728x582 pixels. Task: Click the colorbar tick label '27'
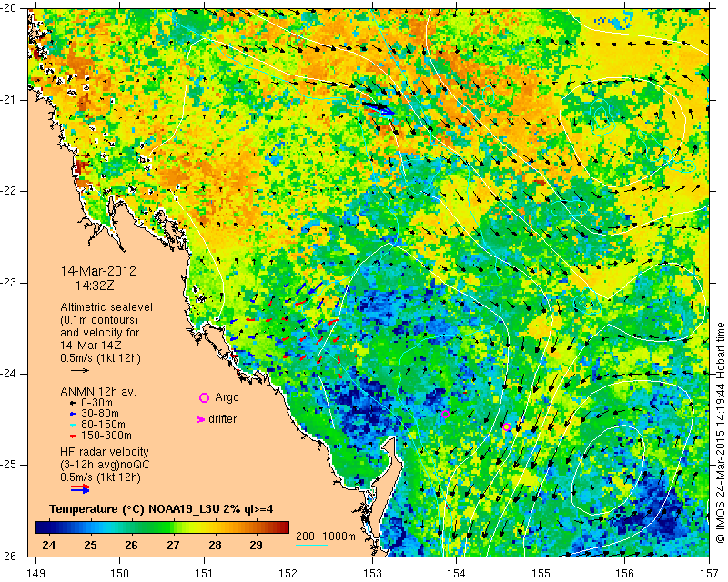[x=173, y=545]
